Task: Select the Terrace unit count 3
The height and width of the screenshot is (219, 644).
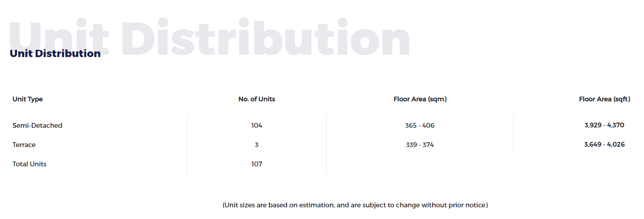Action: [x=256, y=145]
